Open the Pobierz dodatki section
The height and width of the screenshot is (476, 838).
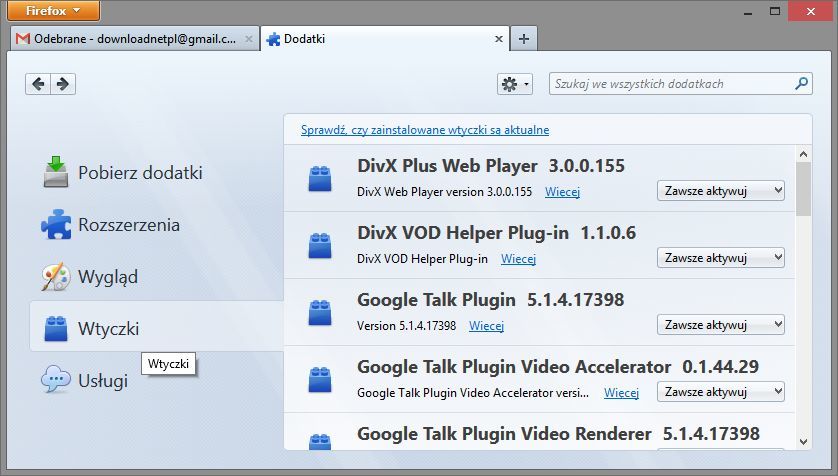156,173
